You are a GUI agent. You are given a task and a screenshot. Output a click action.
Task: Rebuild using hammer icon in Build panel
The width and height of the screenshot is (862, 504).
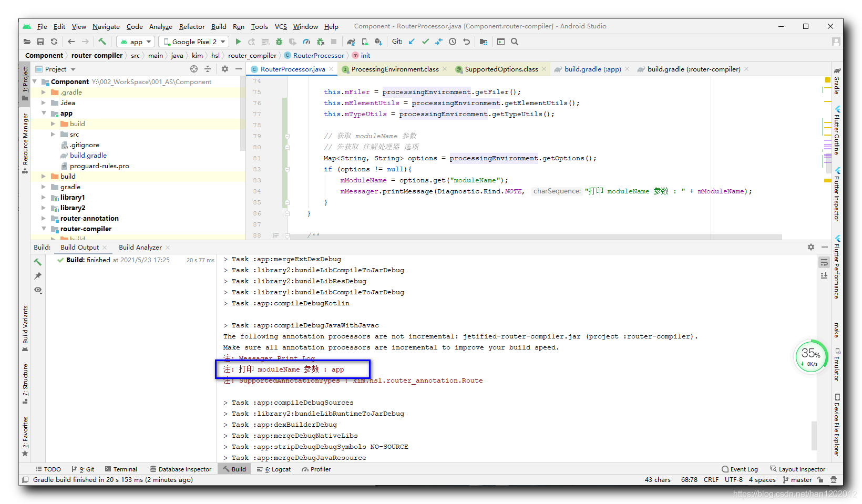pyautogui.click(x=38, y=262)
